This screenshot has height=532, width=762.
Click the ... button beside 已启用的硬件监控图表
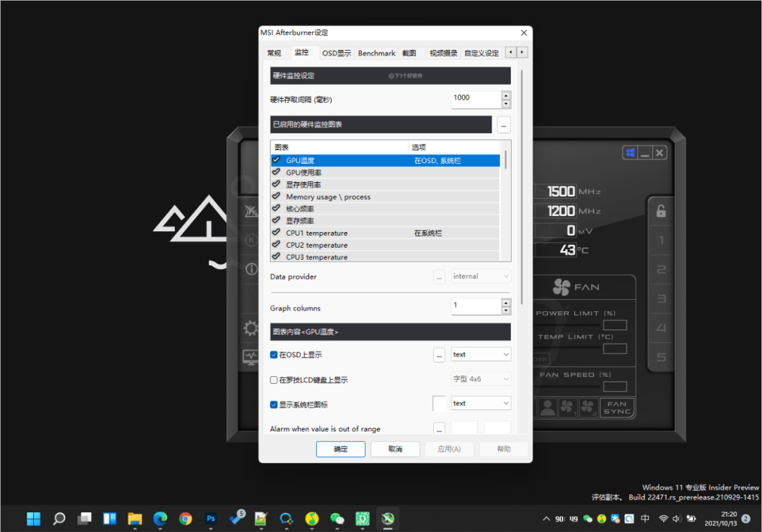click(x=504, y=125)
